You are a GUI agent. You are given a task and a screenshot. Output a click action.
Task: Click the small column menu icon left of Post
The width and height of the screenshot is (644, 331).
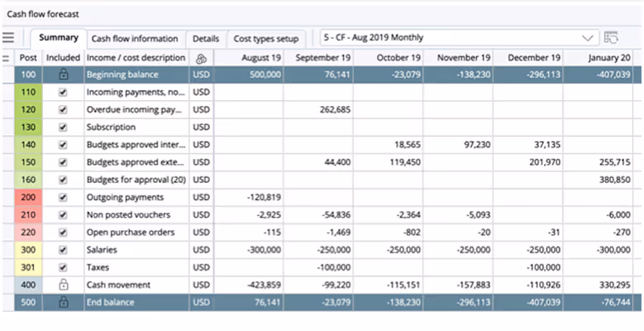pos(6,59)
